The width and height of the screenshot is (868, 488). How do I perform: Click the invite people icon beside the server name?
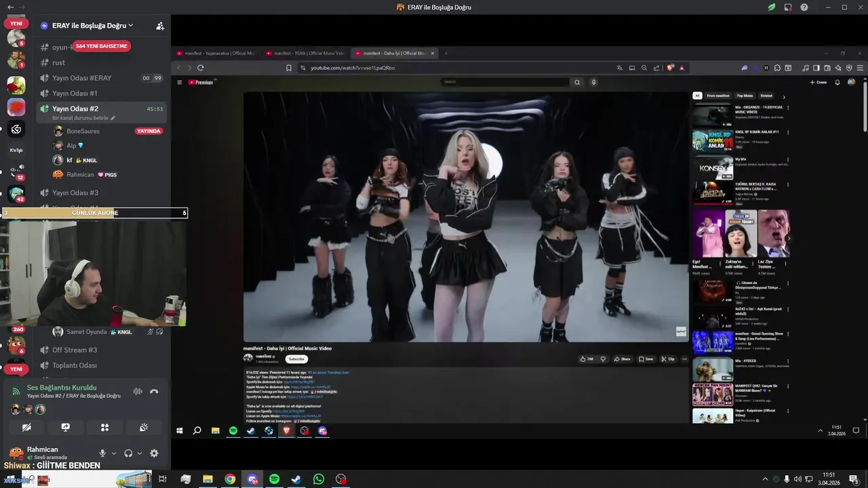pos(160,26)
